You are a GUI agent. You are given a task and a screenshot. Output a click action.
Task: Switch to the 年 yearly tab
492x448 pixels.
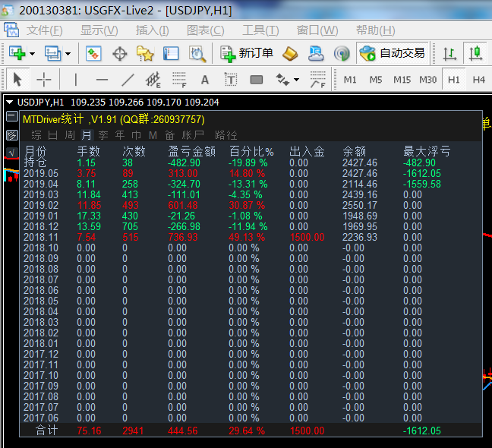coord(120,135)
